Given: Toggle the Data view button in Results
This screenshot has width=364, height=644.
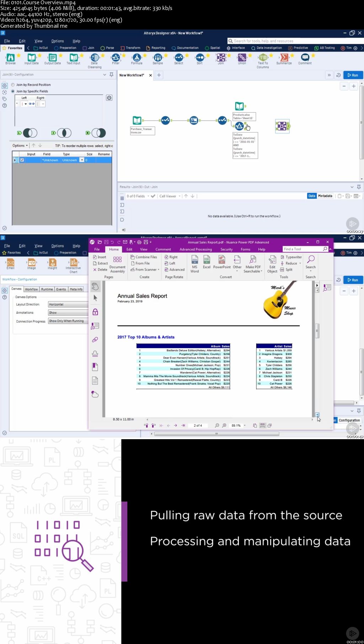Looking at the screenshot, I should point(312,196).
